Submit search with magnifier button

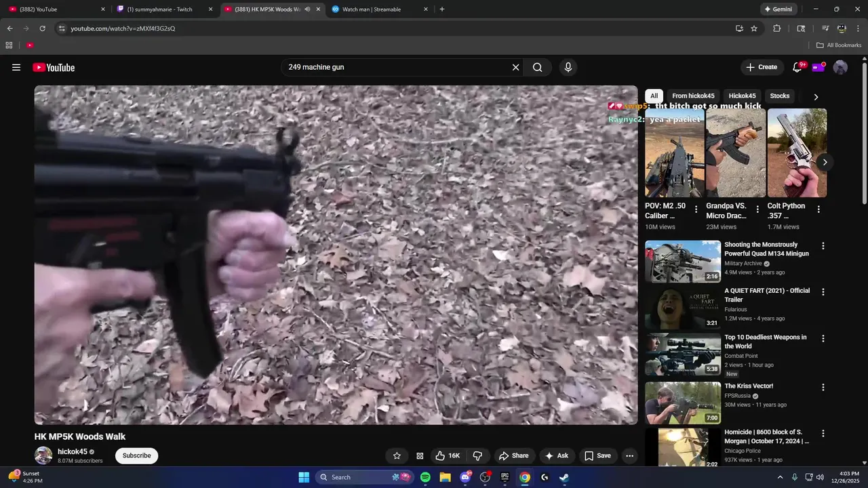pos(537,67)
